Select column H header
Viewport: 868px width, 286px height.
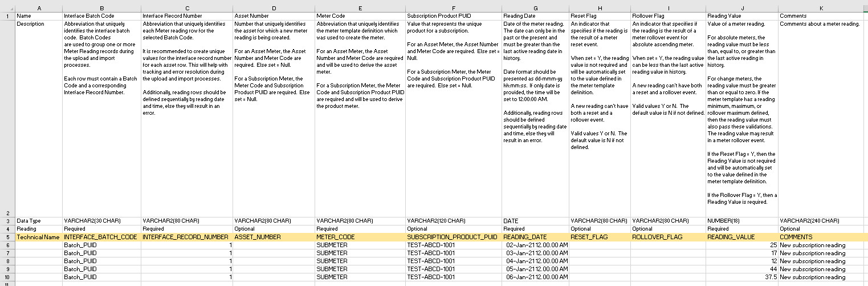coord(600,8)
